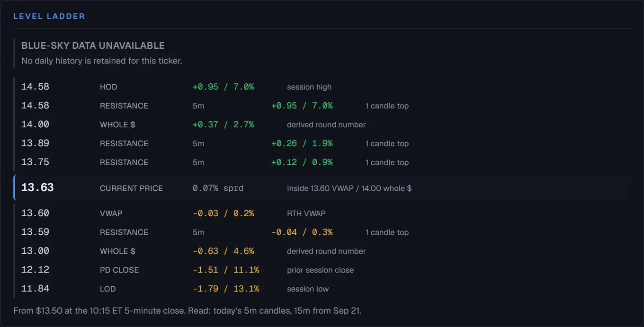Click '1 candle top' in the 13.75 row
Viewport: 644px width, 327px height.
tap(387, 163)
